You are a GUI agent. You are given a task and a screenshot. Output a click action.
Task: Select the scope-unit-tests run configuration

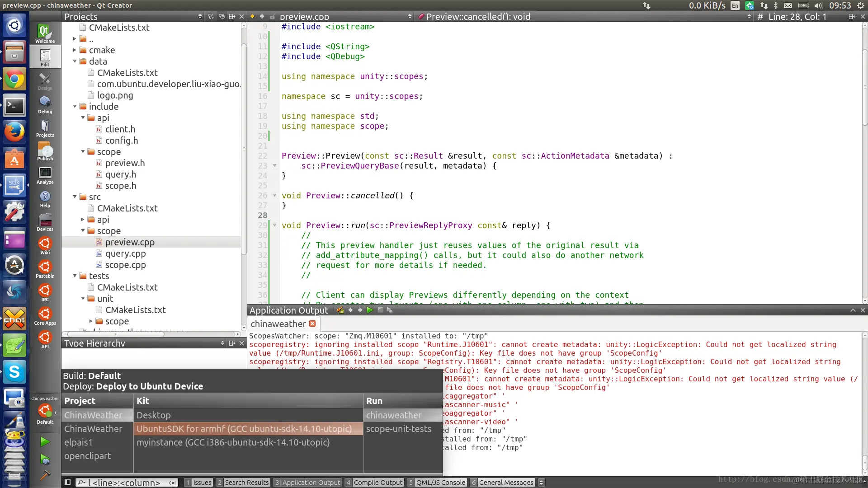click(x=398, y=429)
